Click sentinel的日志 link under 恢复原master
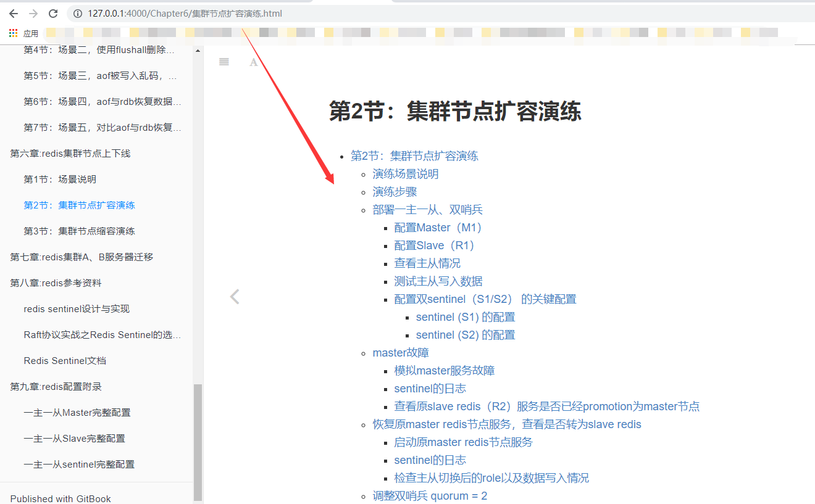Screen dimensions: 815x504 point(430,460)
